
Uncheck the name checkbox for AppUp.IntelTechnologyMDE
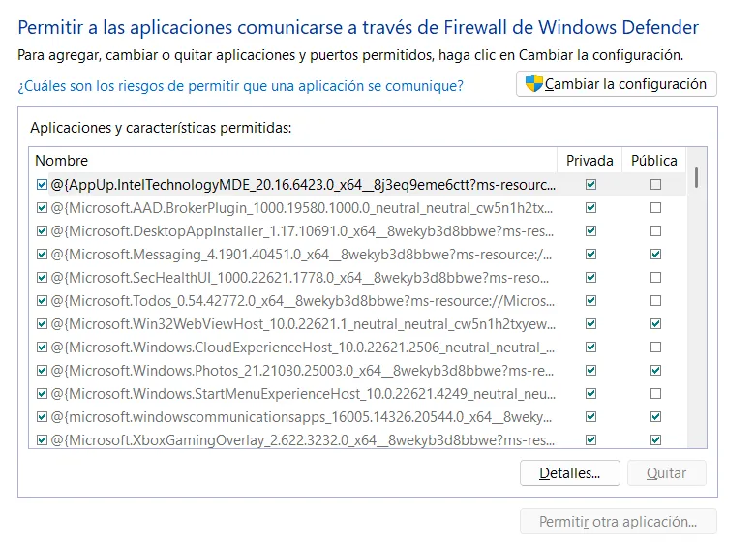coord(42,184)
